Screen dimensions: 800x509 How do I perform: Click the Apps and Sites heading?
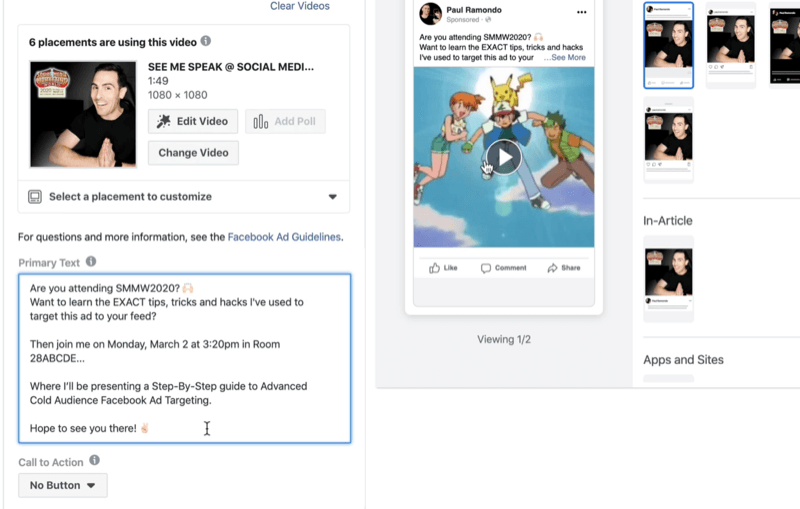tap(683, 360)
